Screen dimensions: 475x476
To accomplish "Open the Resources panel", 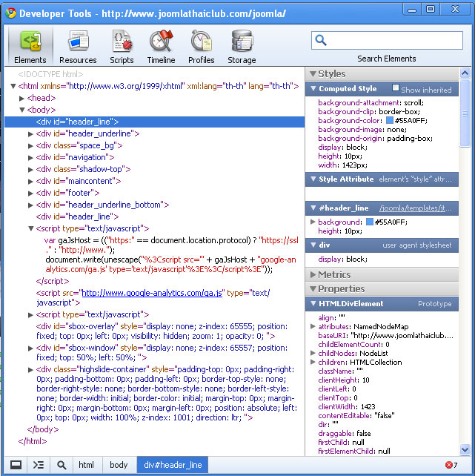I will point(78,47).
